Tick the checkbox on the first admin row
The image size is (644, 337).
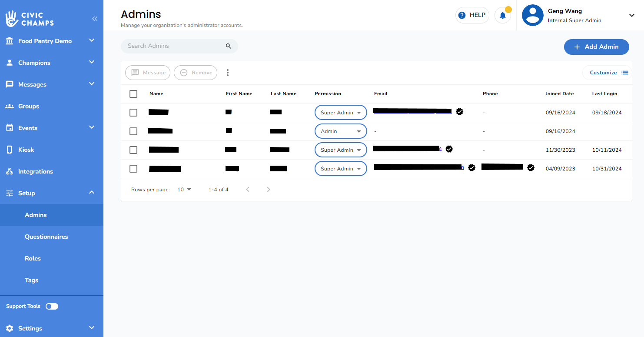tap(133, 112)
